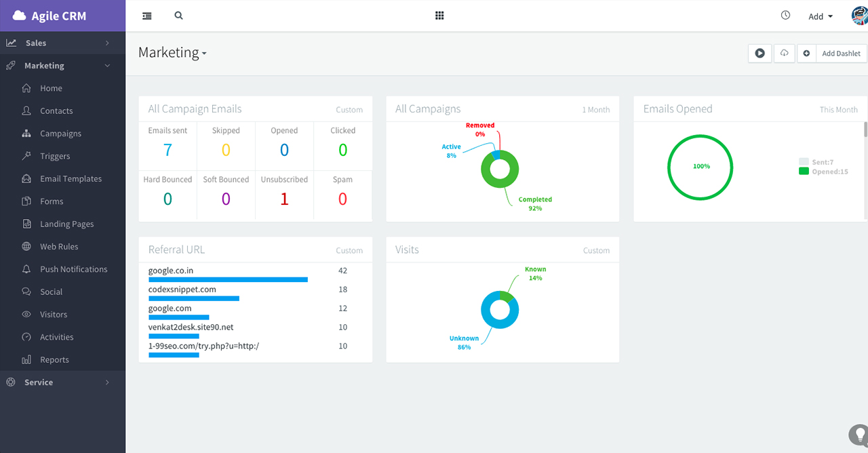Open the apps grid in the top bar

pyautogui.click(x=439, y=15)
